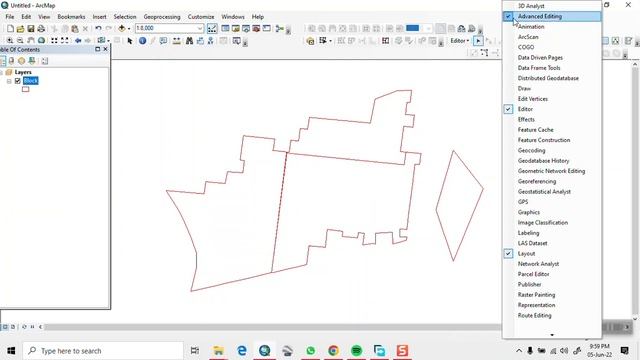Choose Network Analyst from toolbar list
The image size is (640, 360).
[552, 264]
